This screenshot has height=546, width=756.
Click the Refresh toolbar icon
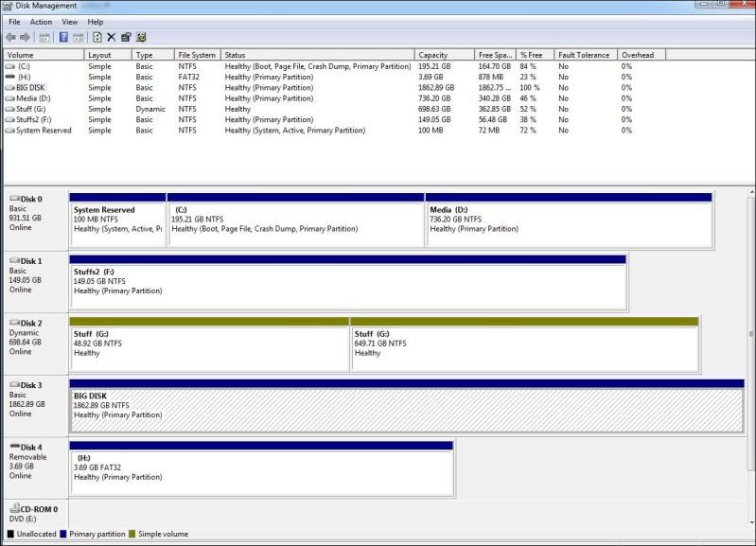point(97,37)
